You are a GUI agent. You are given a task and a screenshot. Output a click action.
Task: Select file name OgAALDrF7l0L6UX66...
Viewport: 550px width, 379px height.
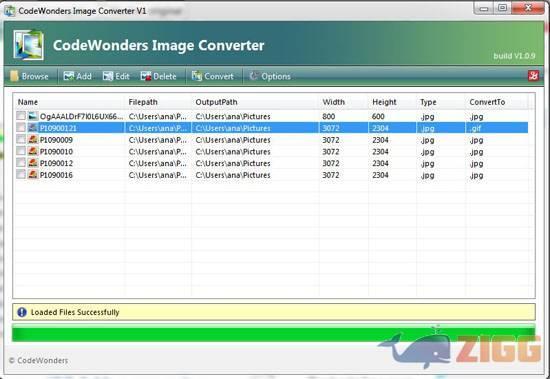(x=81, y=117)
